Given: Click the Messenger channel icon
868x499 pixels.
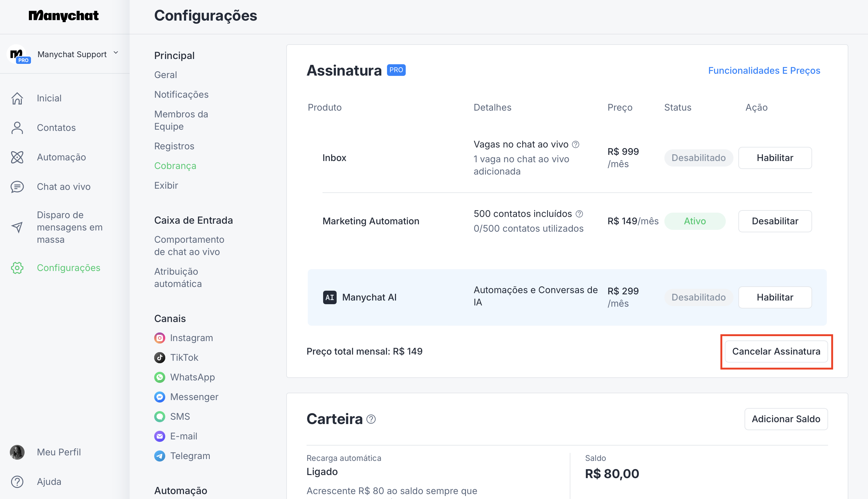Looking at the screenshot, I should (160, 397).
